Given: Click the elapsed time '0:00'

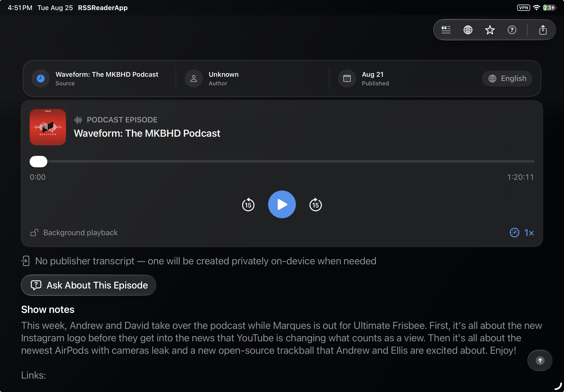Looking at the screenshot, I should pyautogui.click(x=38, y=177).
